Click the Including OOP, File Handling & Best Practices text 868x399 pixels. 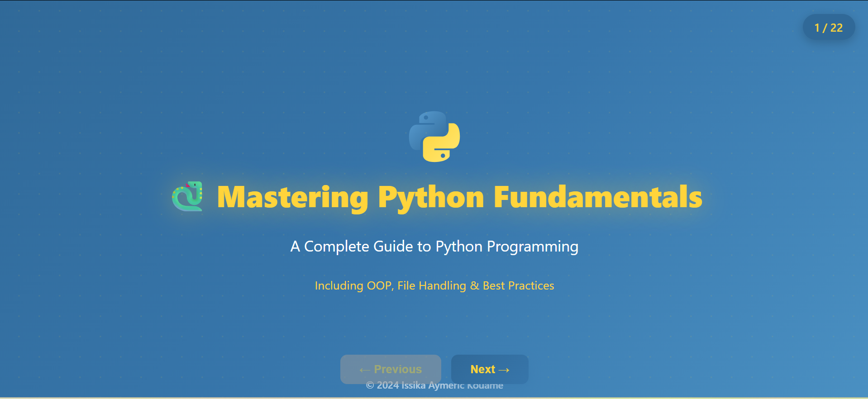tap(434, 285)
